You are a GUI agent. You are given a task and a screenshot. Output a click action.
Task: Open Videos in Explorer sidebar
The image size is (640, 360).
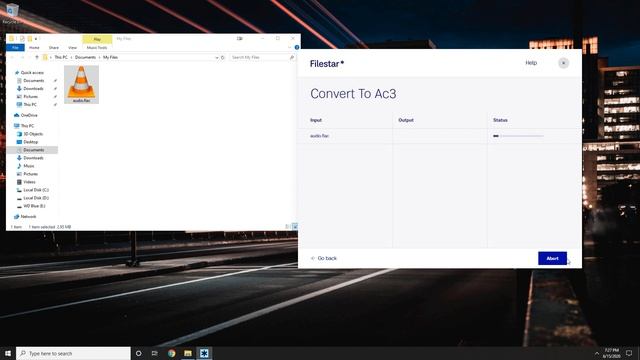point(29,182)
